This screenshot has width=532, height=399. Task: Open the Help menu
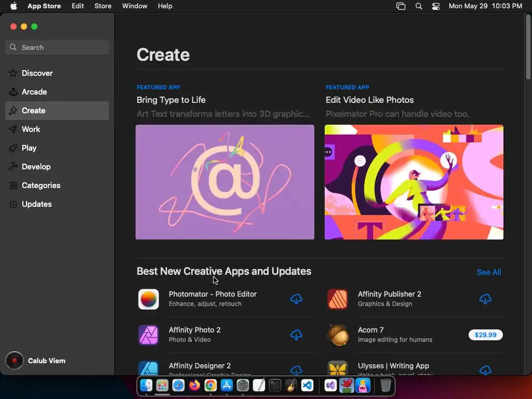tap(165, 6)
